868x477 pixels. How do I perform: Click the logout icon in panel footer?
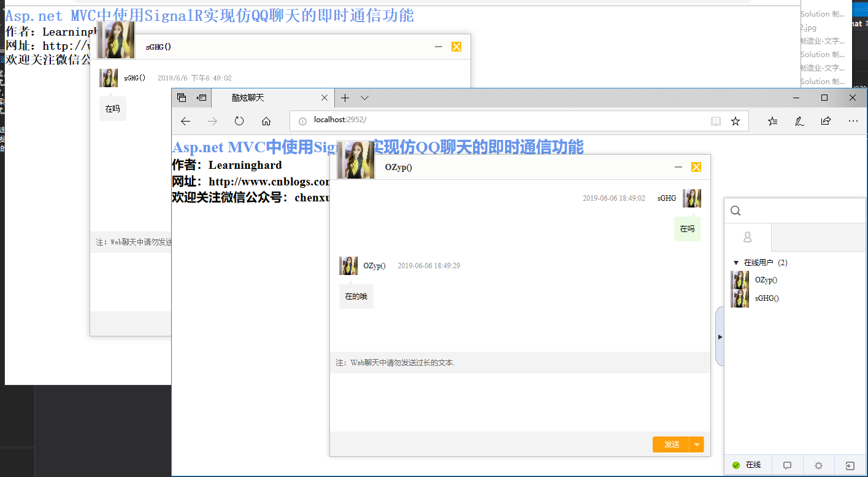click(x=850, y=465)
